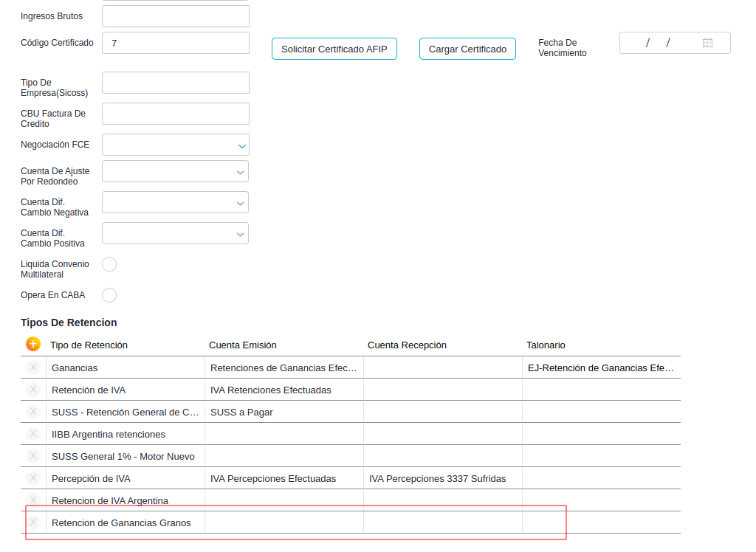
Task: Toggle the Opera En CABA option
Action: point(109,295)
